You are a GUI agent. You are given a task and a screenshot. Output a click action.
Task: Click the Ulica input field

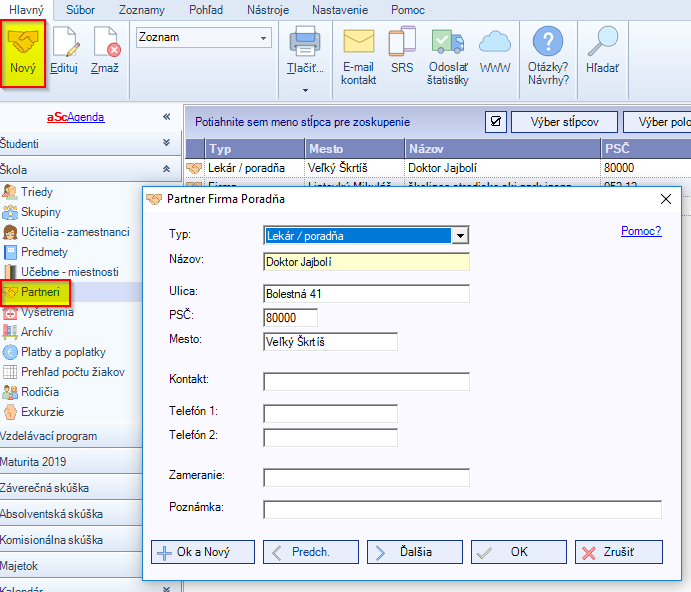(x=366, y=294)
